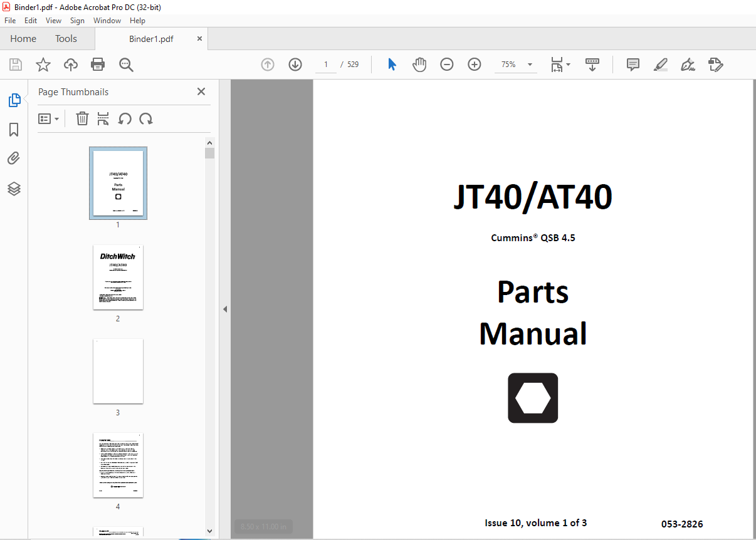Select page 2 thumbnail

[x=118, y=277]
